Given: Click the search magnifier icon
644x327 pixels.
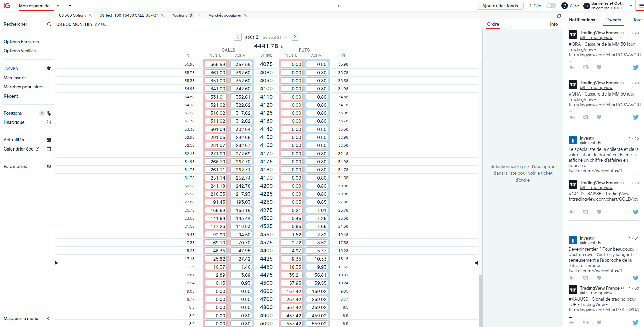Looking at the screenshot, I should (49, 24).
